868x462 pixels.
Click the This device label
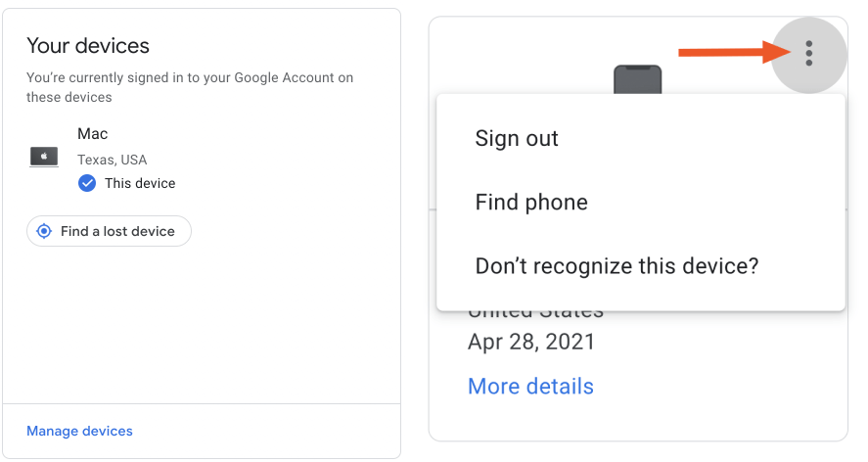[x=140, y=183]
